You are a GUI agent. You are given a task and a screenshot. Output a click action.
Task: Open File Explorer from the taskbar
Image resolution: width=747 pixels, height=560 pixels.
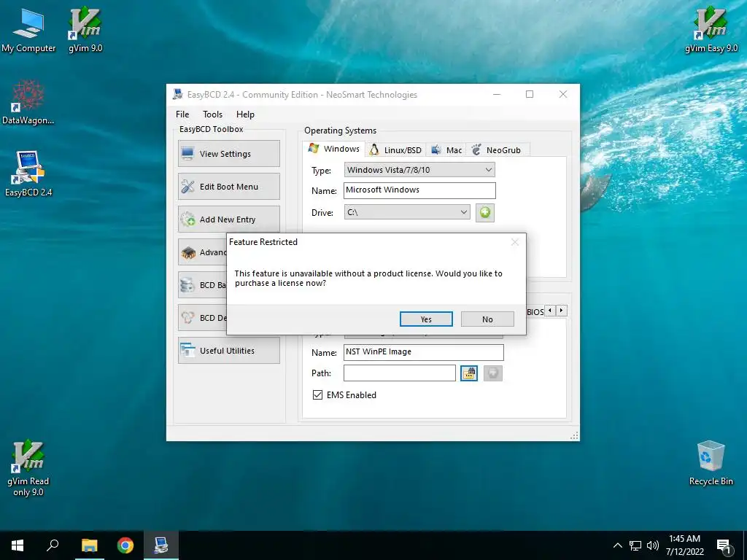[89, 545]
